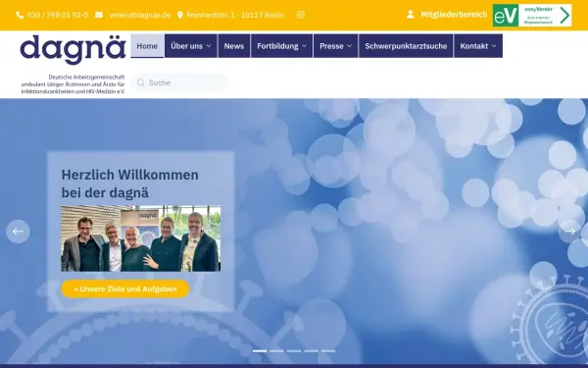
Task: Go to next slide with the right arrow
Action: click(x=569, y=232)
